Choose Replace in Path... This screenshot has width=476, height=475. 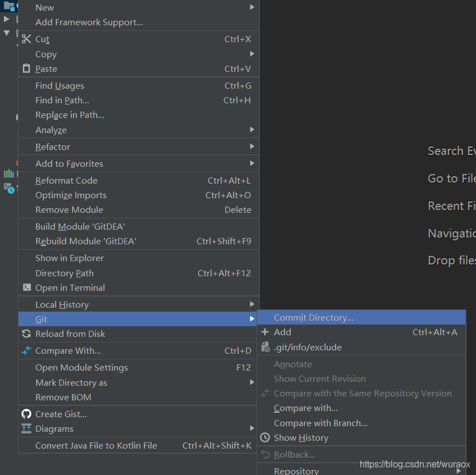pos(139,115)
